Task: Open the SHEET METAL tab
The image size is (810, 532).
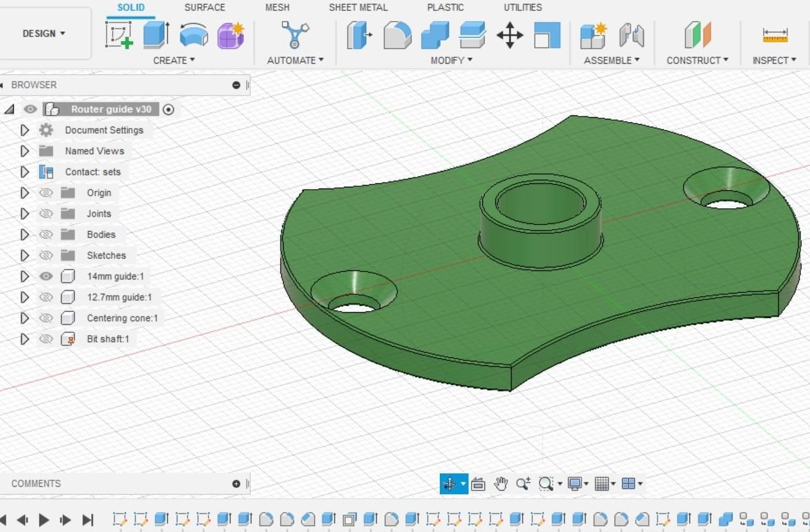Action: click(x=358, y=8)
